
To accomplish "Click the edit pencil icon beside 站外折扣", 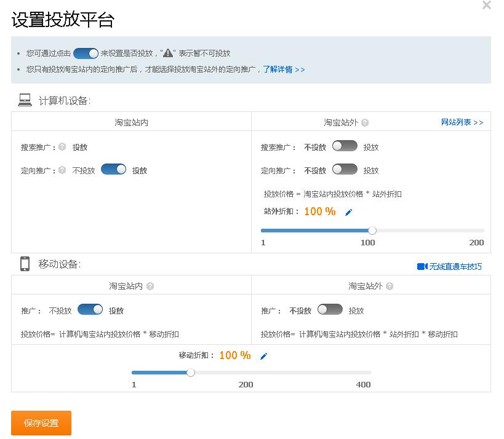I will point(348,212).
